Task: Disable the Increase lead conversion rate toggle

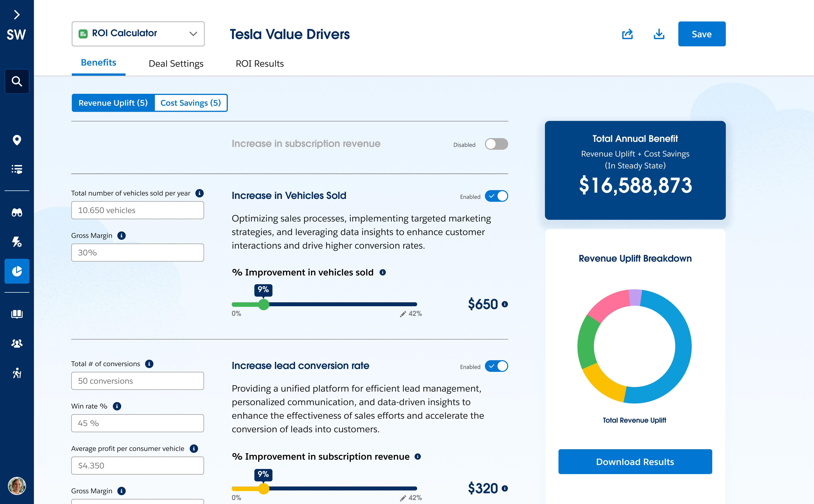Action: point(496,366)
